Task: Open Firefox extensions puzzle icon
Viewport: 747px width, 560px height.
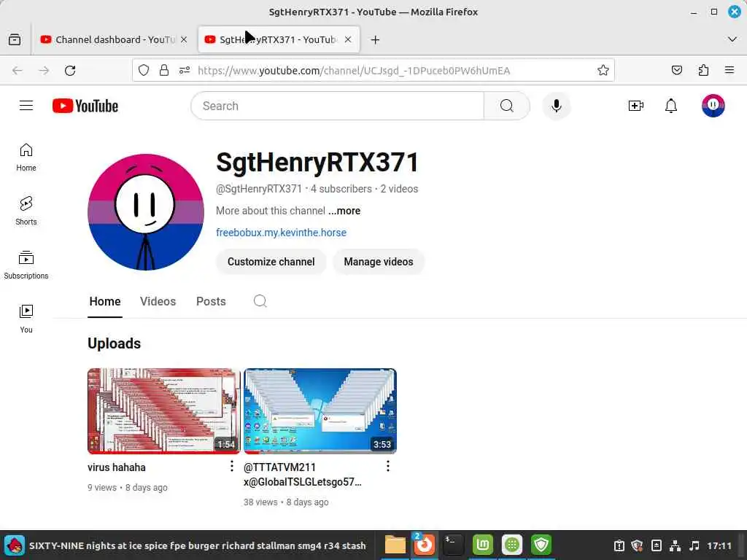Action: (x=703, y=71)
